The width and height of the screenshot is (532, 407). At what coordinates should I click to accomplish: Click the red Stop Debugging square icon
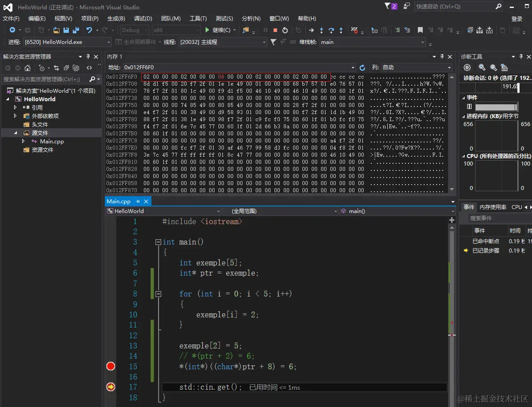[x=275, y=30]
